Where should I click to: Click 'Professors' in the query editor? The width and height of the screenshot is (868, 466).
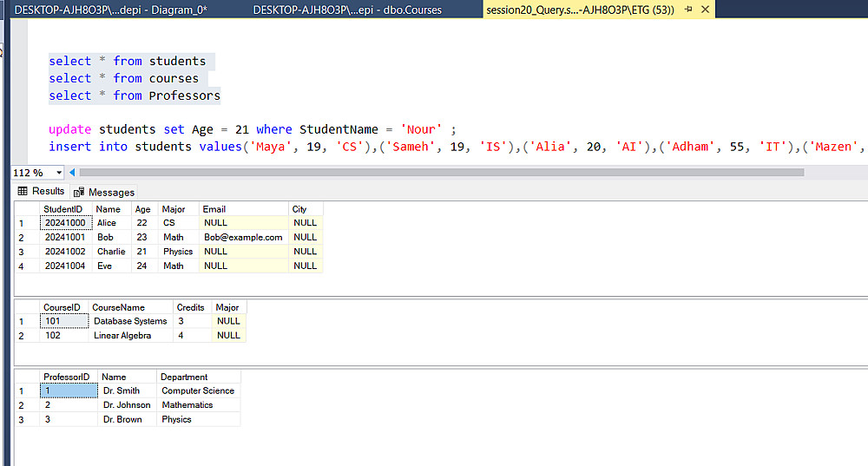point(184,95)
